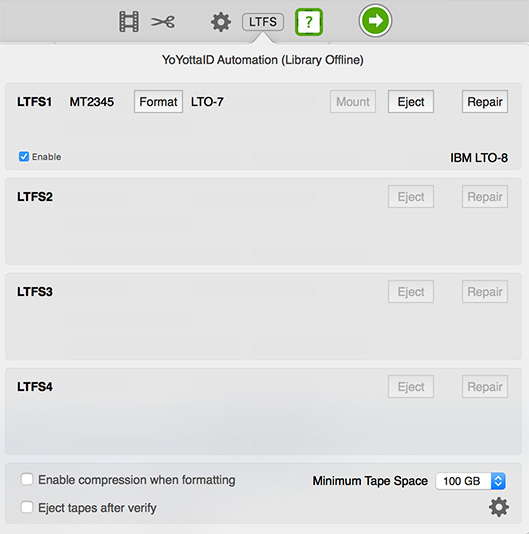The width and height of the screenshot is (529, 534).
Task: Select the scissors cut tool icon
Action: pyautogui.click(x=163, y=22)
